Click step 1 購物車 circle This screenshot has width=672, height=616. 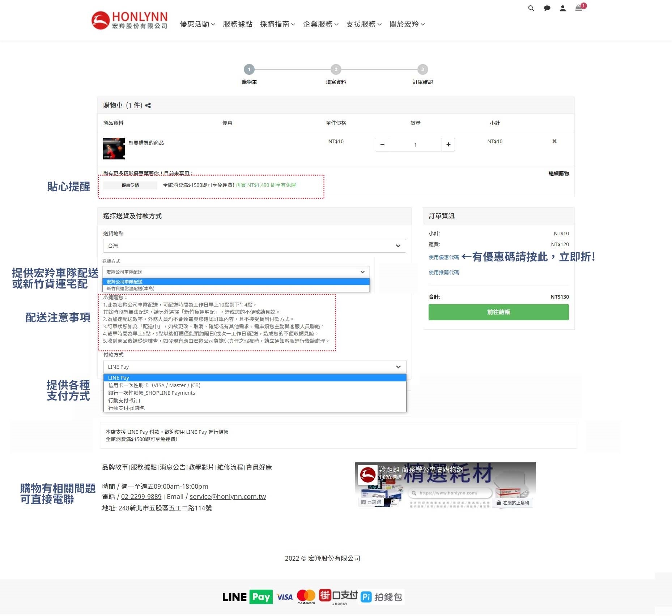pos(249,69)
